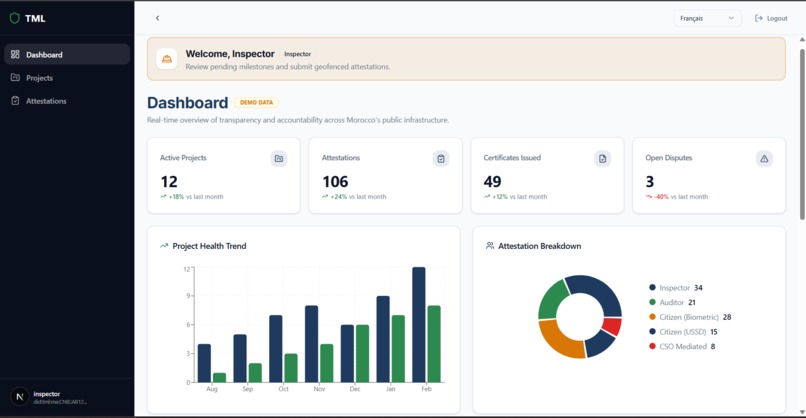Click the Logout button
The width and height of the screenshot is (806, 418).
click(x=771, y=19)
